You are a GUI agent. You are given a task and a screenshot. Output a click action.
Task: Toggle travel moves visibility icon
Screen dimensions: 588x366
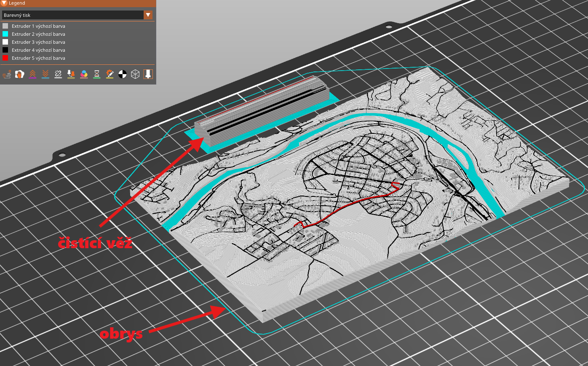click(7, 74)
